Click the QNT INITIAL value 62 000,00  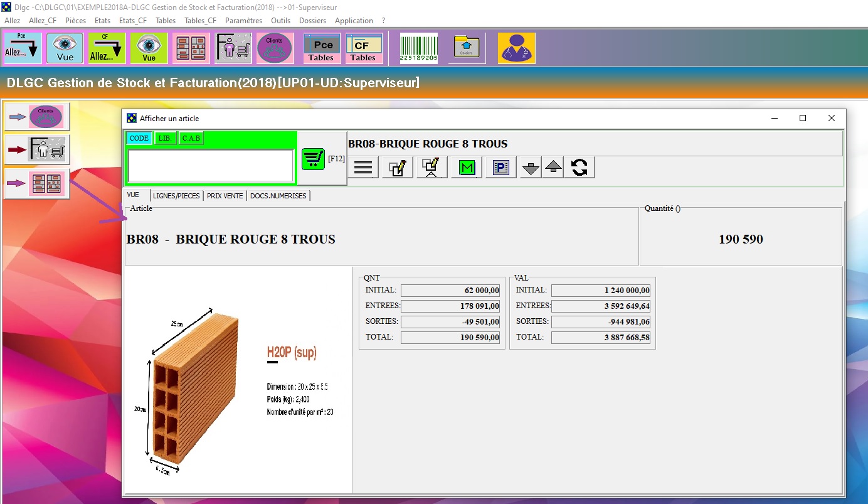[x=450, y=291]
